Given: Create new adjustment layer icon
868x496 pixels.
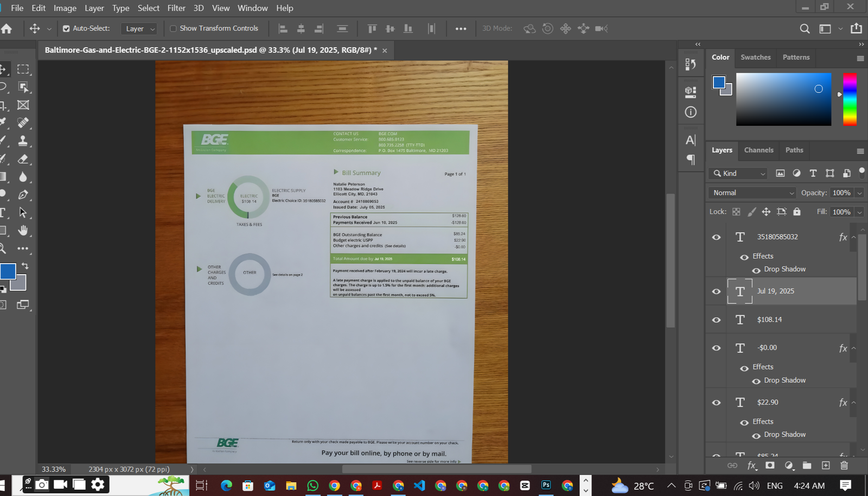Looking at the screenshot, I should [x=789, y=465].
